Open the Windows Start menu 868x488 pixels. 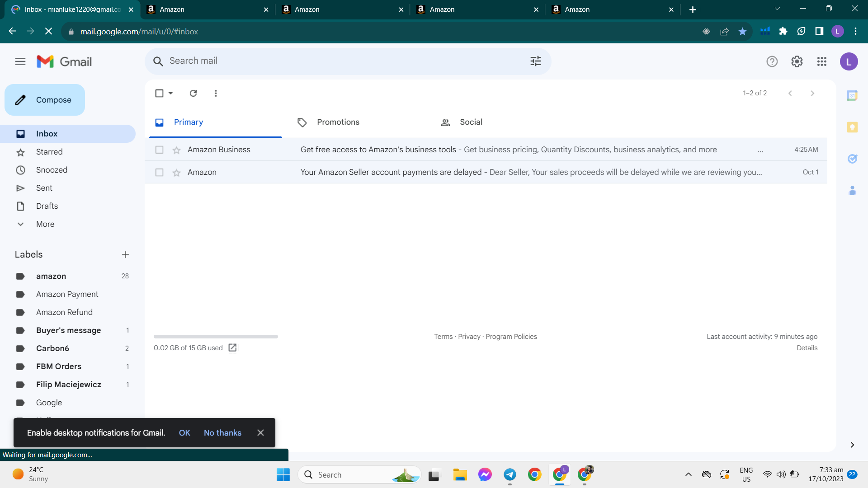point(283,474)
